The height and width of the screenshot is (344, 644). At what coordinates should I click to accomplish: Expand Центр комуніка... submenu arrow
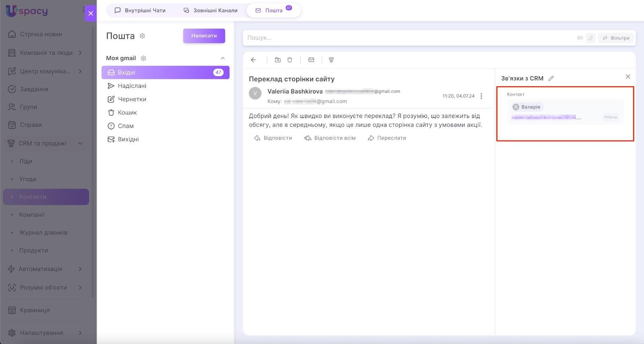point(80,71)
